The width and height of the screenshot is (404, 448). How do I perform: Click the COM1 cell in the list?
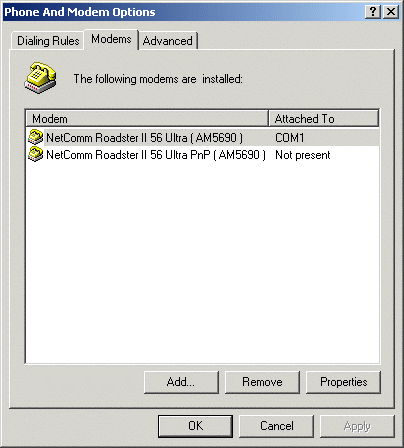[289, 138]
